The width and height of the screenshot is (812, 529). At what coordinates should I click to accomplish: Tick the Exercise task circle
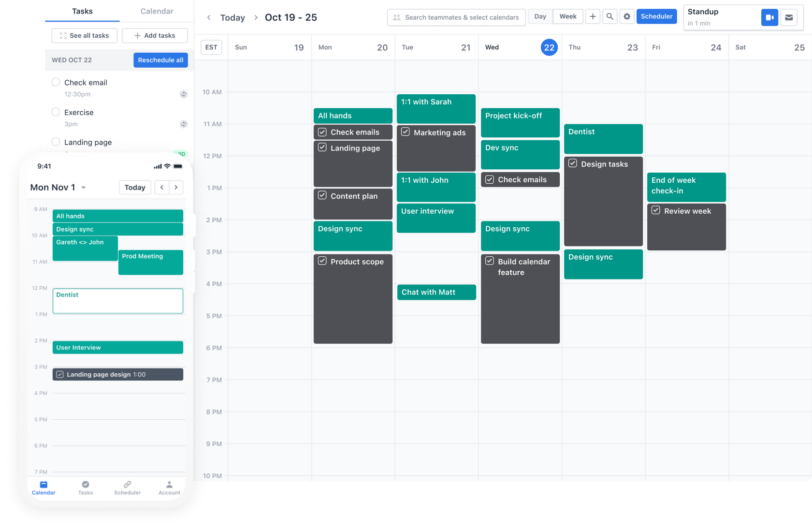click(x=56, y=112)
